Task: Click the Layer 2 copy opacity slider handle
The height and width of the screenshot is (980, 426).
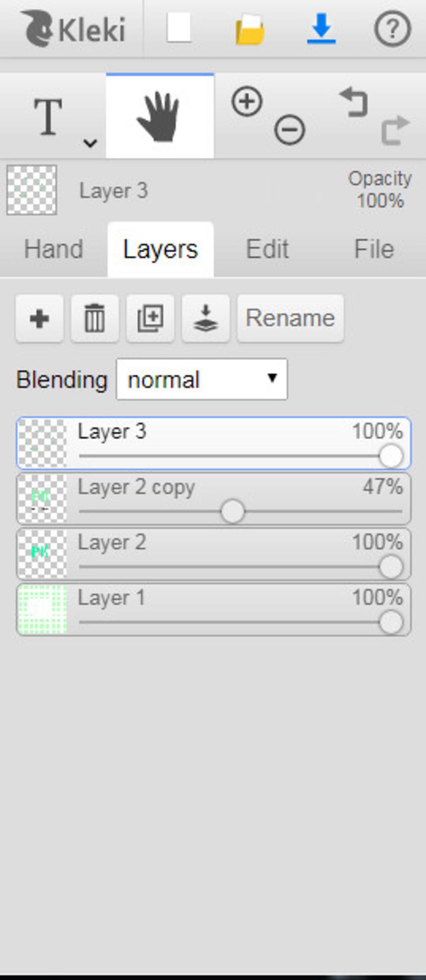Action: point(233,511)
